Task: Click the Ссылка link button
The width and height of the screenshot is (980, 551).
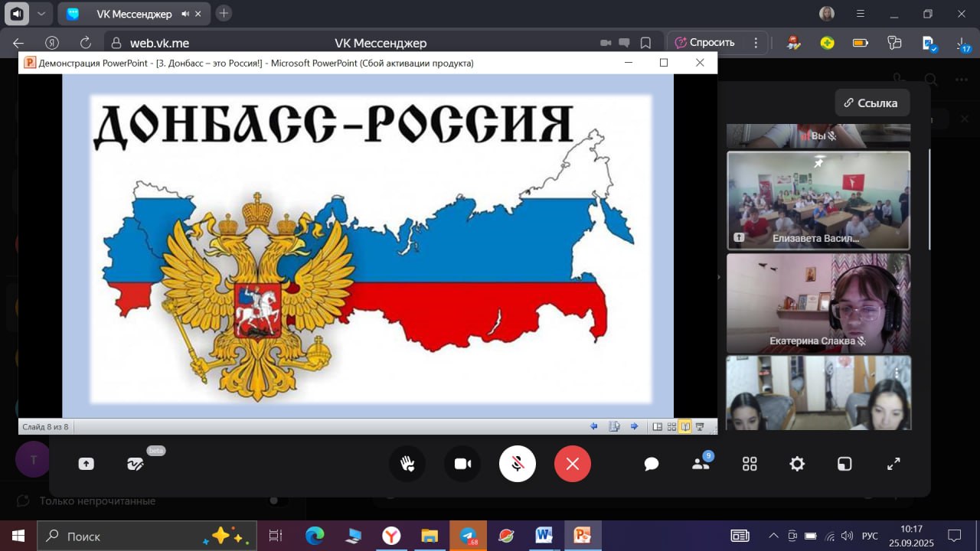Action: pyautogui.click(x=872, y=103)
